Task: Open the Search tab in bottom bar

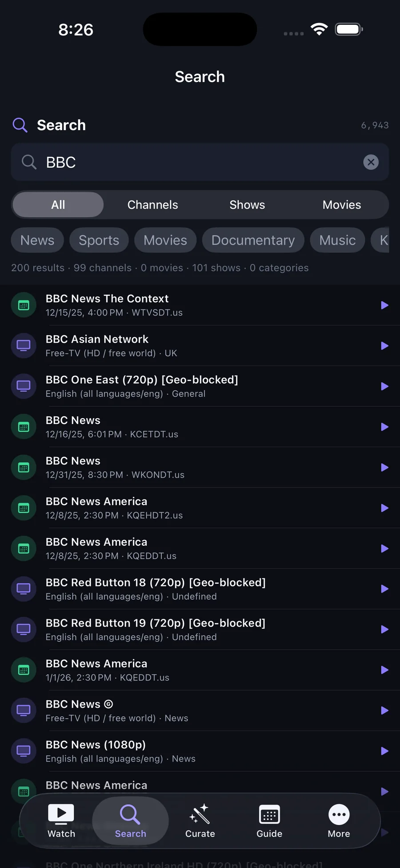Action: click(130, 821)
